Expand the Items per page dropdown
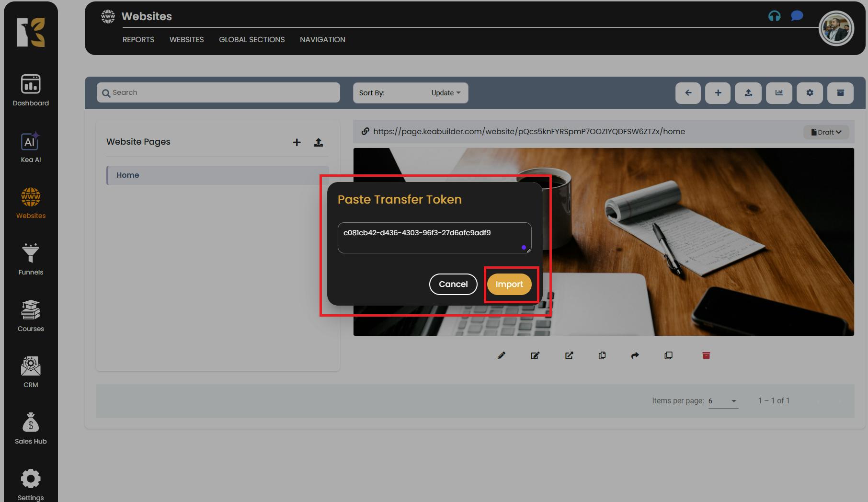 tap(723, 401)
